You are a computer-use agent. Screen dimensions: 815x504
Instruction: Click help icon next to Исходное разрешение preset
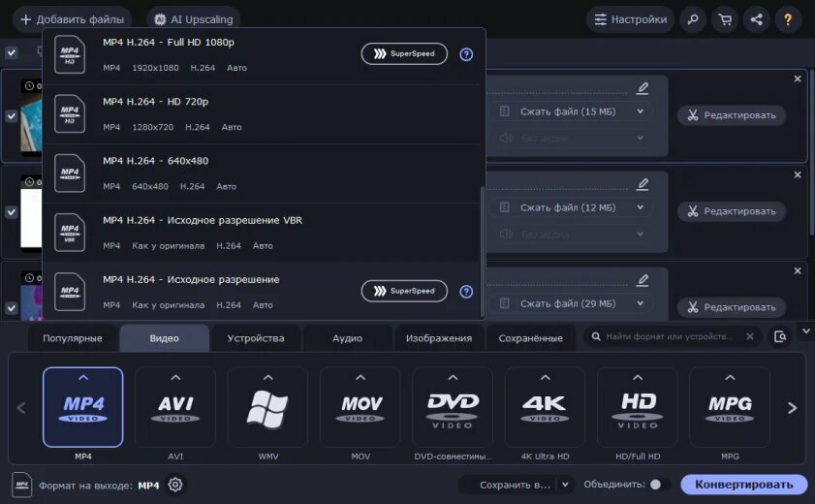click(x=466, y=291)
